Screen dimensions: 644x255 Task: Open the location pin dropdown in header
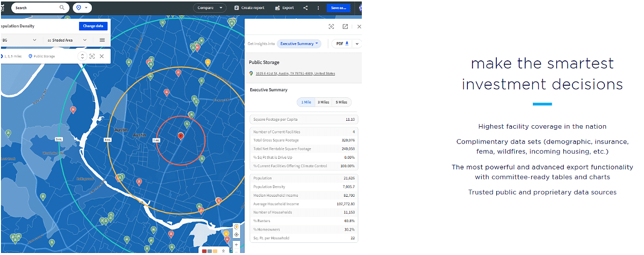click(82, 8)
